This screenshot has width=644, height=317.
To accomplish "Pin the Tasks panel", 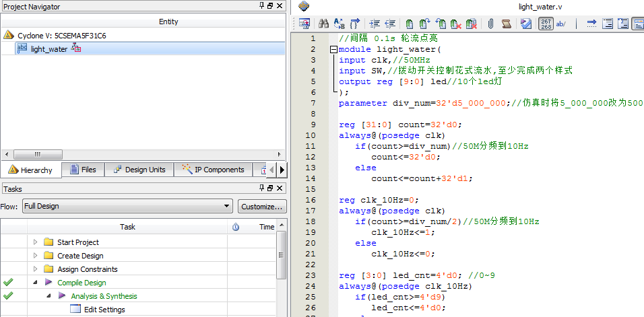I will coord(261,188).
